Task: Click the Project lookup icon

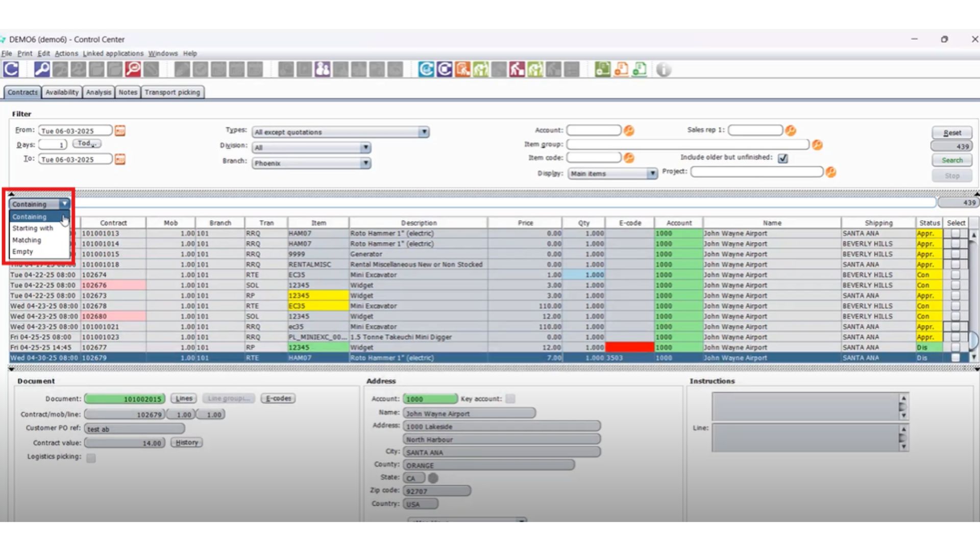Action: [x=831, y=172]
